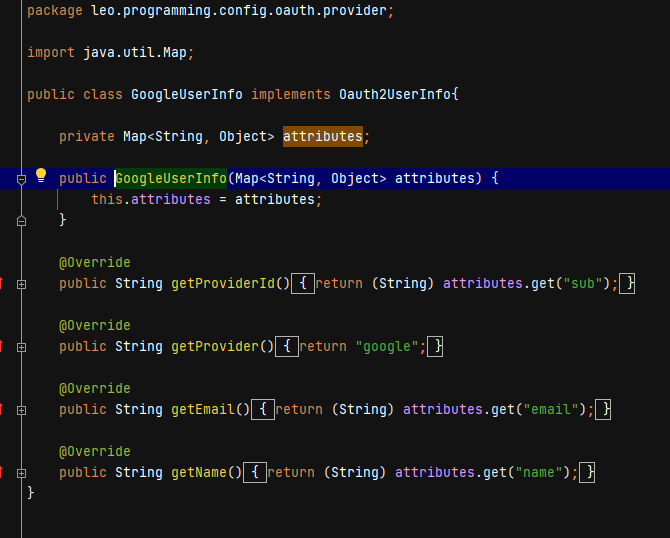670x538 pixels.
Task: Click the package name leo.programming.config.oauth.provider
Action: 239,11
